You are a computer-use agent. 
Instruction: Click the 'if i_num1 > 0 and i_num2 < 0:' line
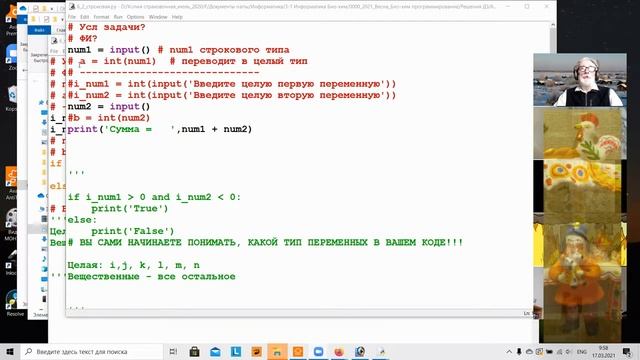click(x=154, y=197)
